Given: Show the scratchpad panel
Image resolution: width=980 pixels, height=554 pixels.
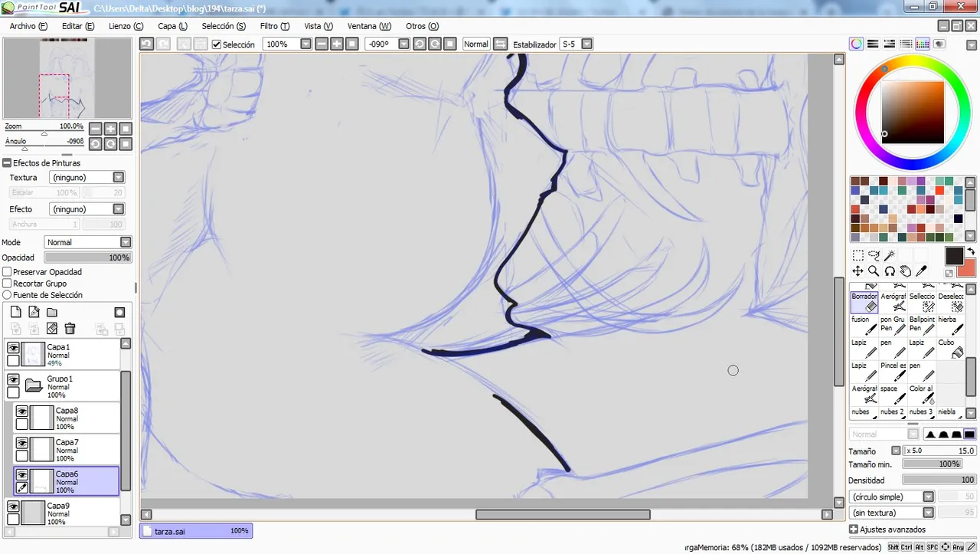Looking at the screenshot, I should [x=939, y=44].
